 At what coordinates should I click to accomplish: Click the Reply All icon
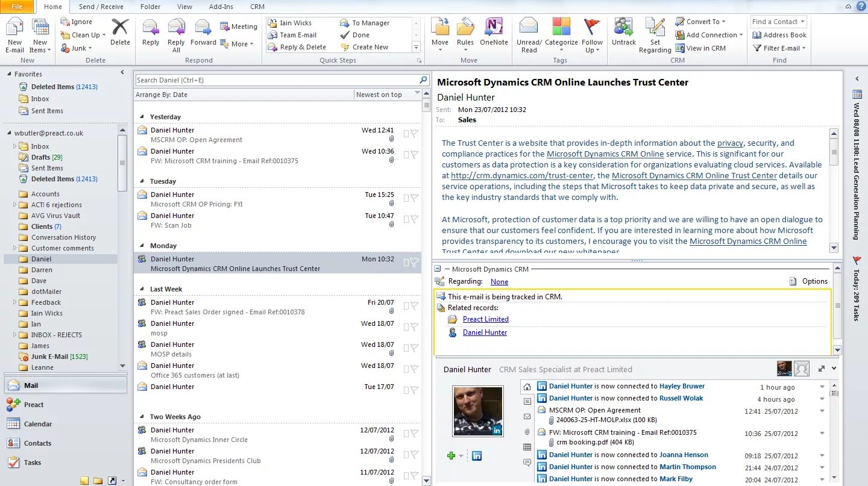[176, 28]
